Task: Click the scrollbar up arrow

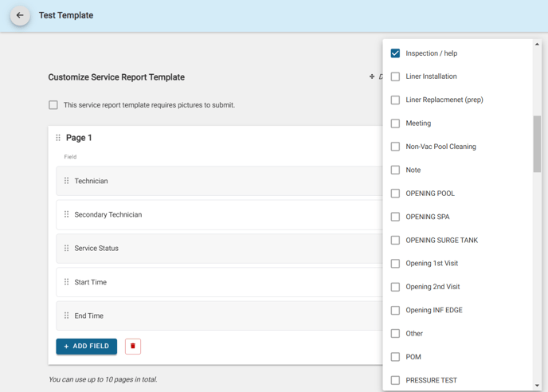Action: coord(537,45)
